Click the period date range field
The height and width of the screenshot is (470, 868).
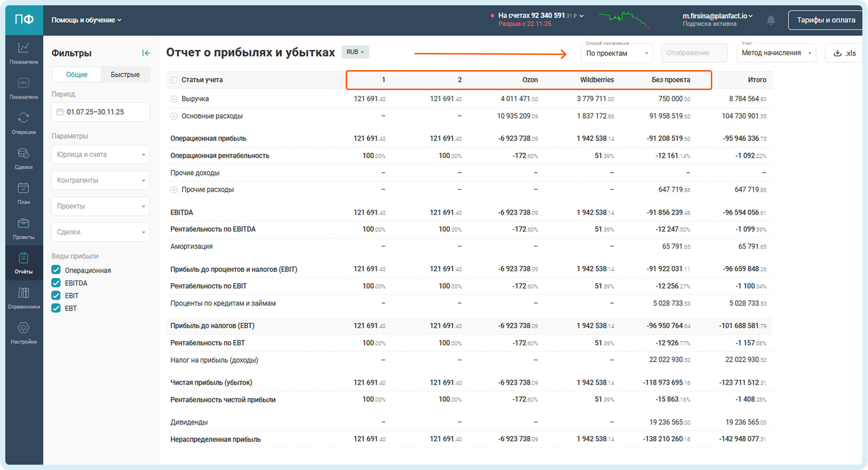pos(100,112)
